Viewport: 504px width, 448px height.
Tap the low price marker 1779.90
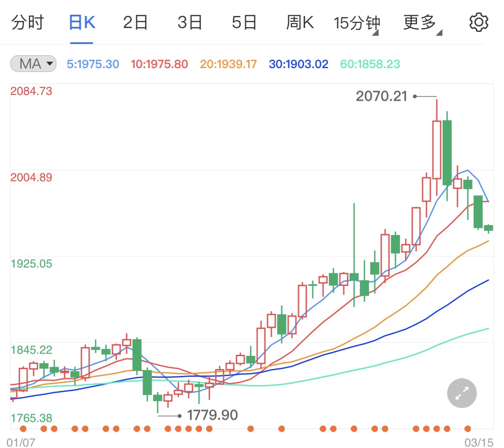tap(212, 415)
